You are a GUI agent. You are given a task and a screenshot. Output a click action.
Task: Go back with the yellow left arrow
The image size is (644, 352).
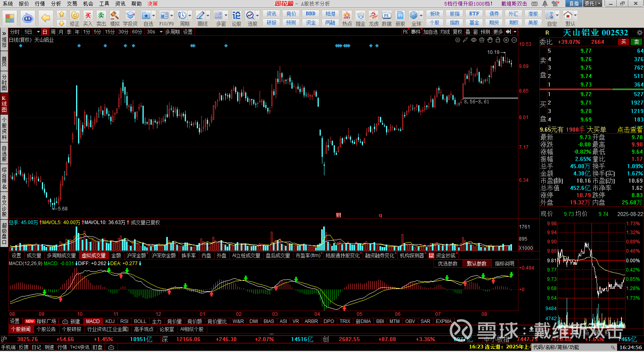pyautogui.click(x=46, y=18)
